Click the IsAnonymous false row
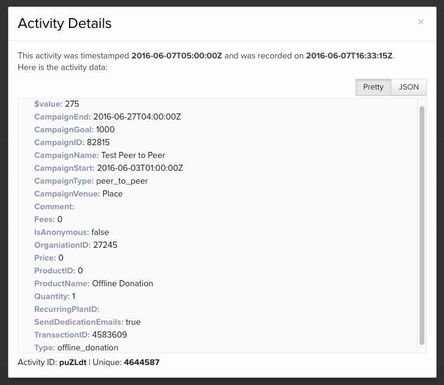This screenshot has height=385, width=444. tap(72, 232)
